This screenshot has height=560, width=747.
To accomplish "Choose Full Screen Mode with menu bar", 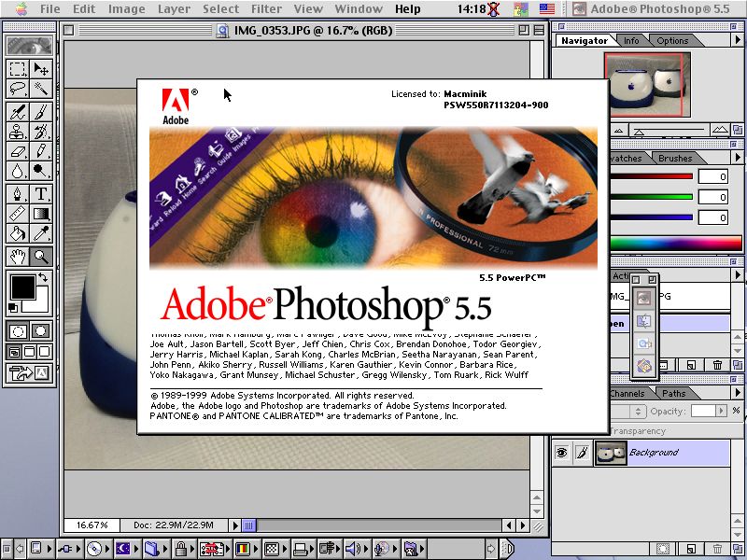I will click(30, 352).
